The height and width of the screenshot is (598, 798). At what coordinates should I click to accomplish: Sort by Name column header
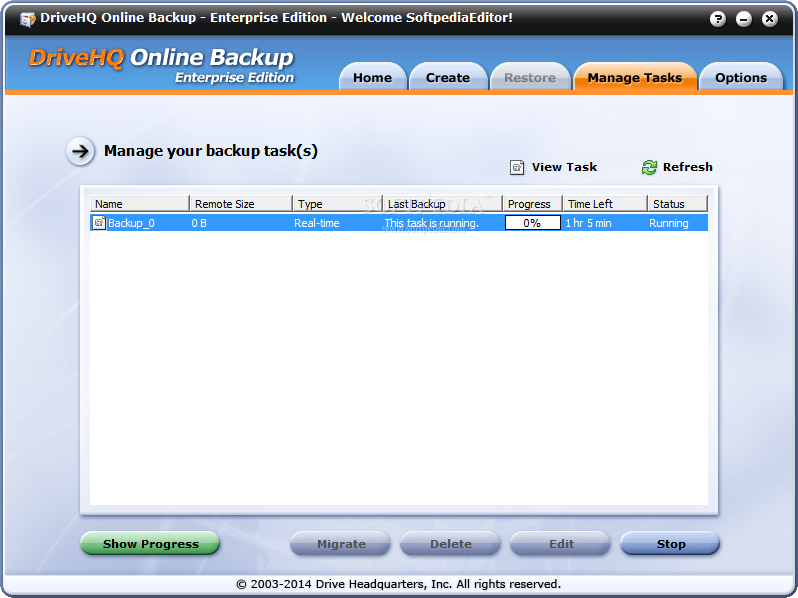[x=140, y=204]
